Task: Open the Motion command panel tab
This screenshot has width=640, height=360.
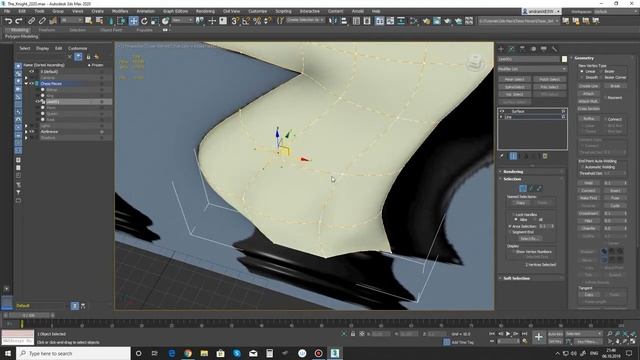Action: [x=533, y=49]
